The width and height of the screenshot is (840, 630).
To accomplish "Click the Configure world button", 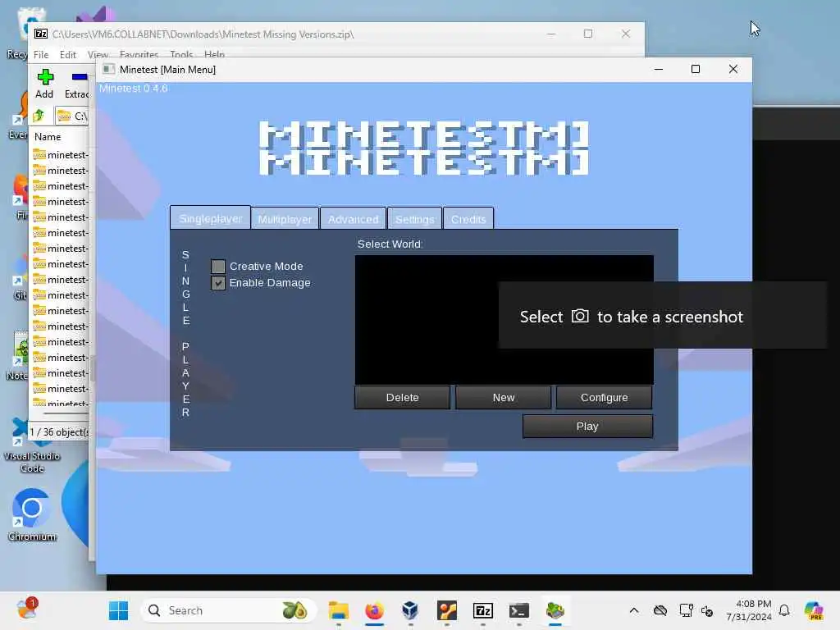I will coord(605,398).
